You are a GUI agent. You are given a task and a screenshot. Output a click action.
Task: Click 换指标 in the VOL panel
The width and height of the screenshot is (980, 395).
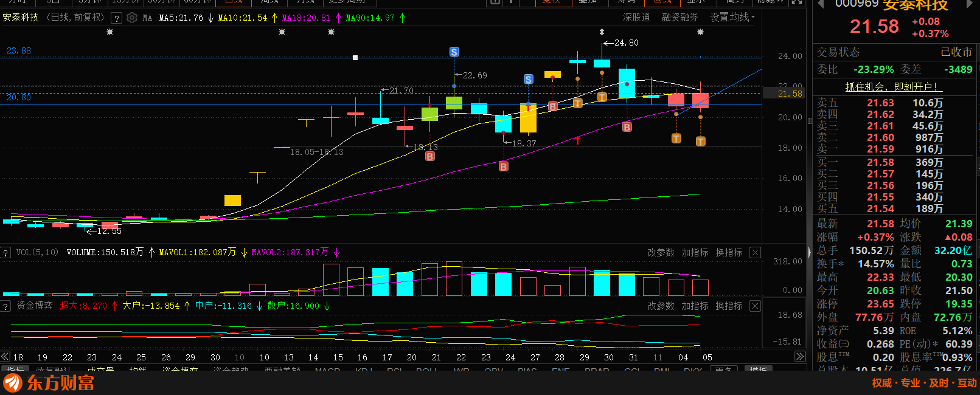coord(729,253)
